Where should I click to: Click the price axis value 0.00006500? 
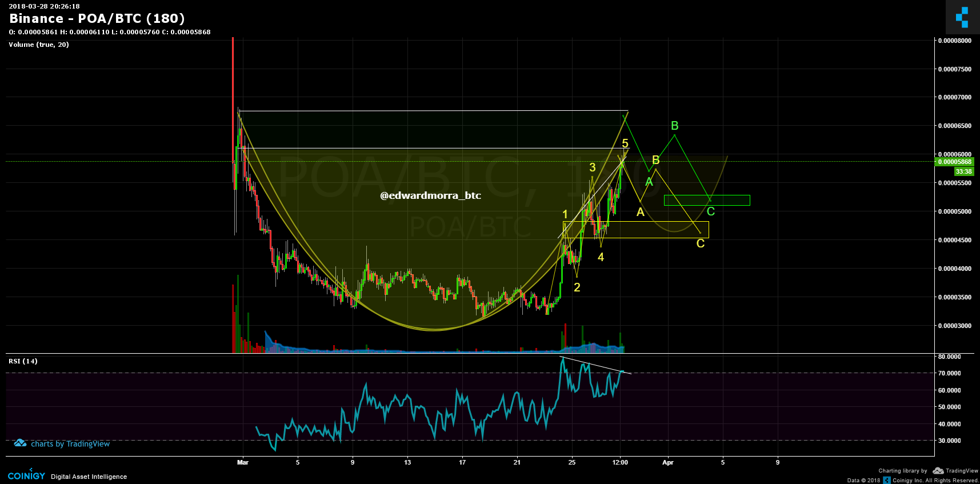pyautogui.click(x=954, y=126)
